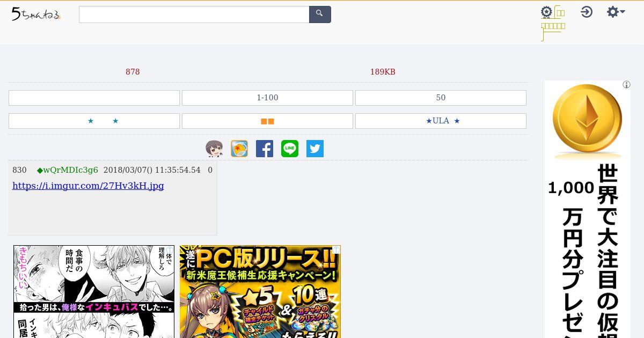Click the info icon on PC版リリース ad
The image size is (644, 338).
336,250
